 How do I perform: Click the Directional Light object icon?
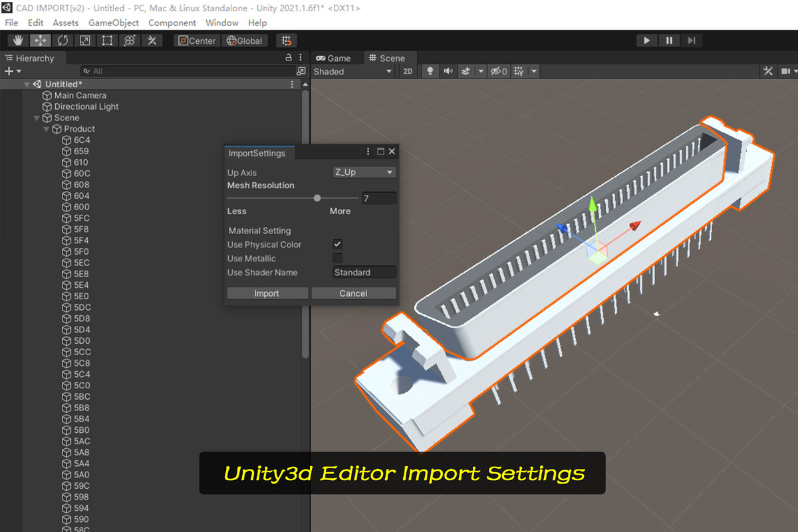[47, 106]
